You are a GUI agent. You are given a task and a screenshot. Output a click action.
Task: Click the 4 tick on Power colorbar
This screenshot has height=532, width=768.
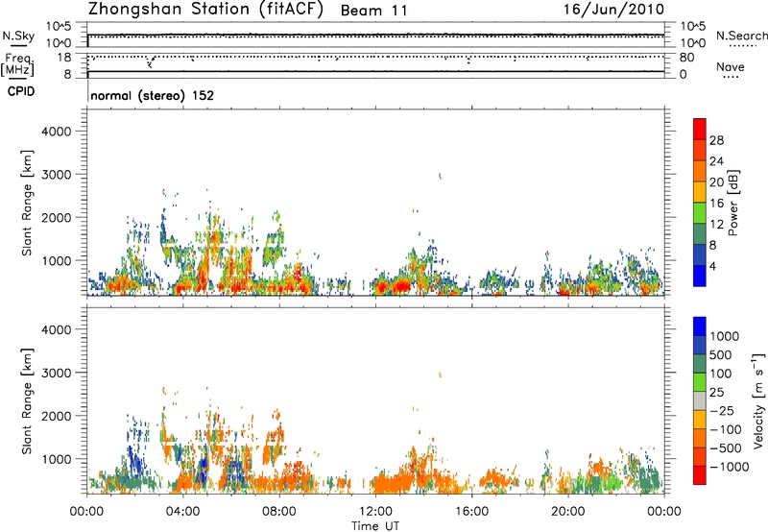pyautogui.click(x=712, y=266)
